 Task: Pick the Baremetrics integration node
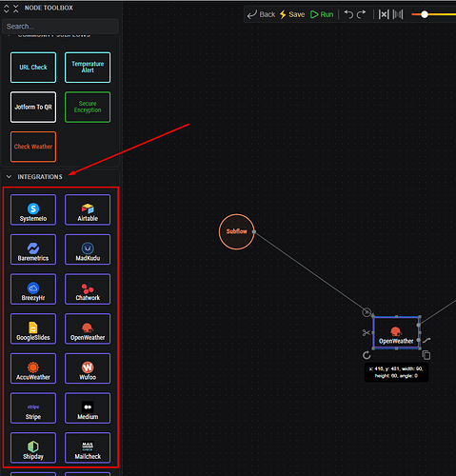[33, 249]
